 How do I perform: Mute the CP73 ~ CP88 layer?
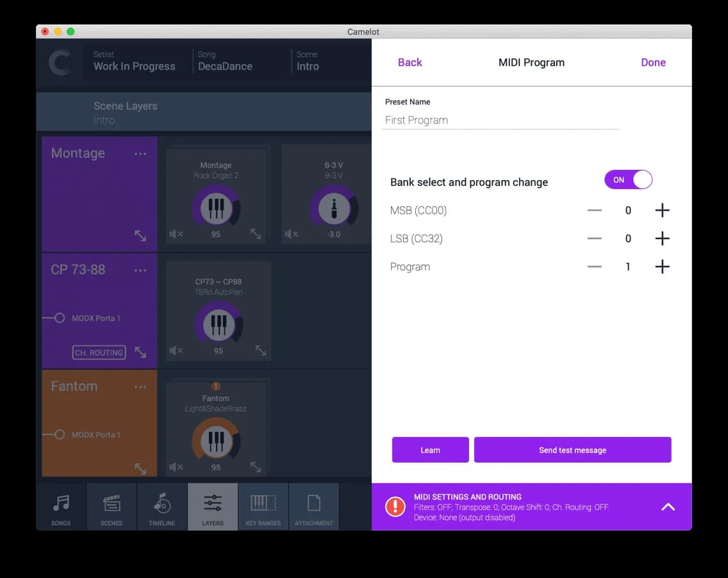pos(176,351)
